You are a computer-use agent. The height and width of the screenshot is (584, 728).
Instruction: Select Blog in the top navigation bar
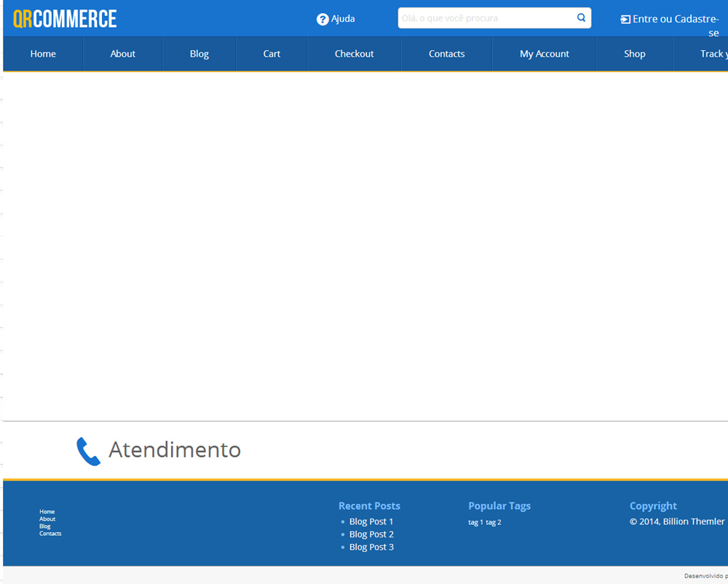tap(199, 54)
